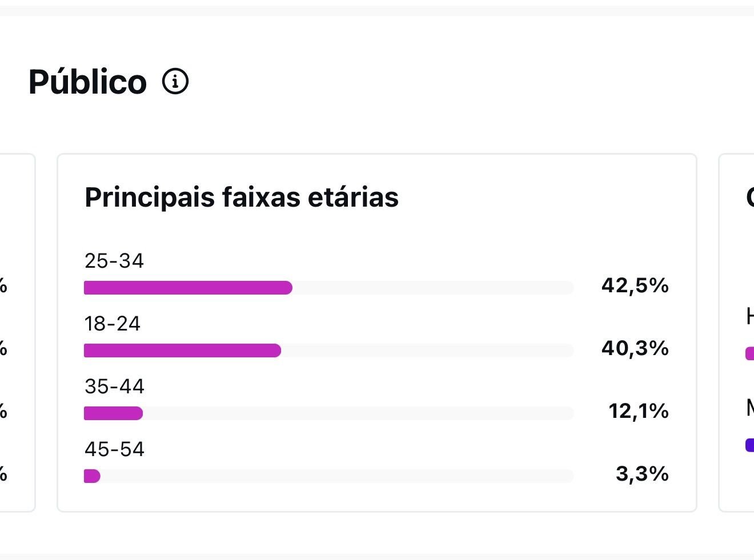The image size is (754, 560).
Task: Click the Principais faixas etárias title
Action: click(x=241, y=197)
